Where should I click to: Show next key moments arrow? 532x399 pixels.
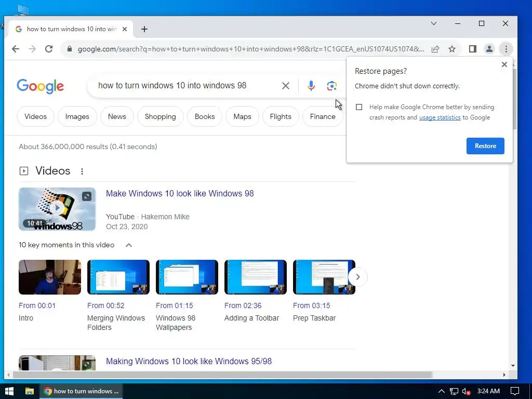357,277
